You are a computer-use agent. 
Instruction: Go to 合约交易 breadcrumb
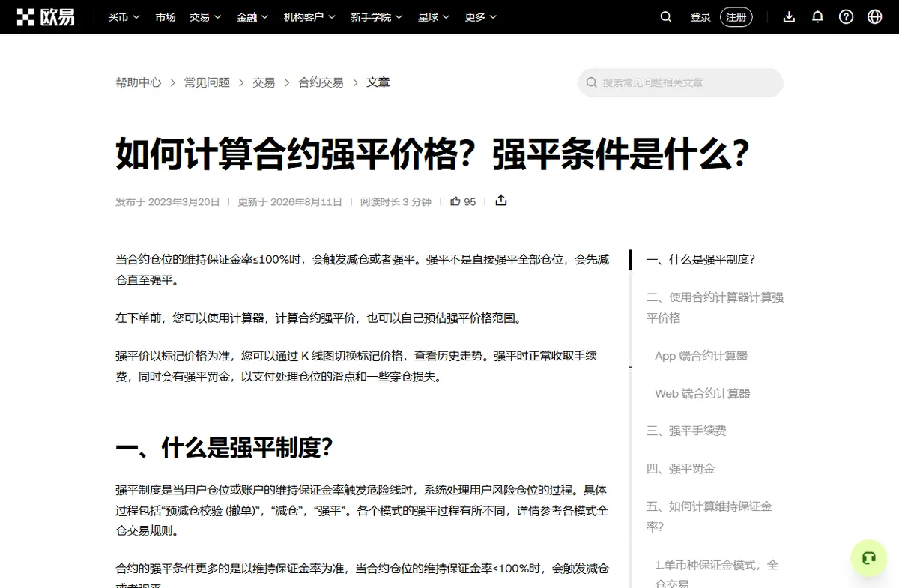(x=321, y=82)
